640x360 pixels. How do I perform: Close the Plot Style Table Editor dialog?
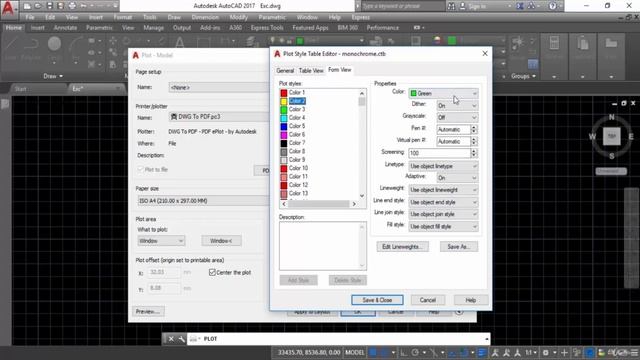pos(485,53)
